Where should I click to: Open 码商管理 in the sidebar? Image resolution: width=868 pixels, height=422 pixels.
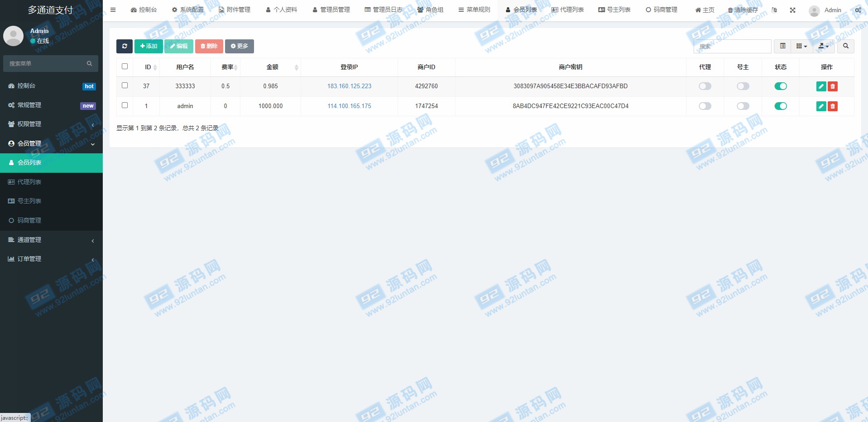tap(51, 220)
